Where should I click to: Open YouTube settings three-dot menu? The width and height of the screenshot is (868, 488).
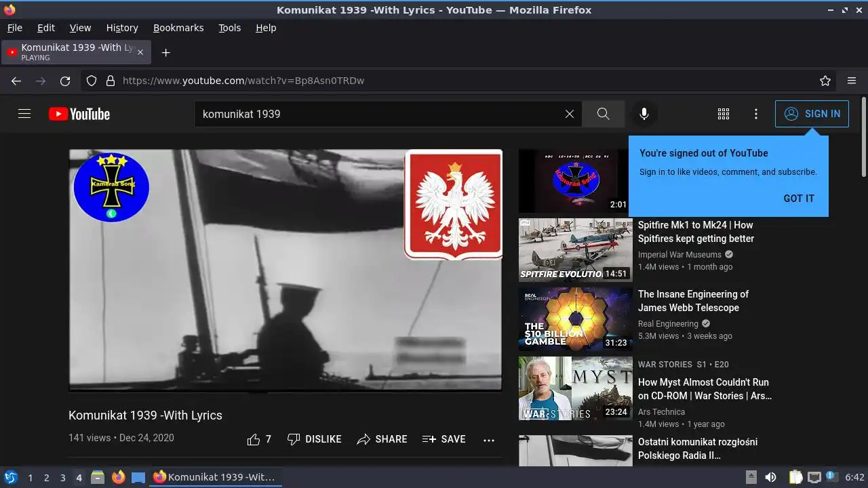756,114
